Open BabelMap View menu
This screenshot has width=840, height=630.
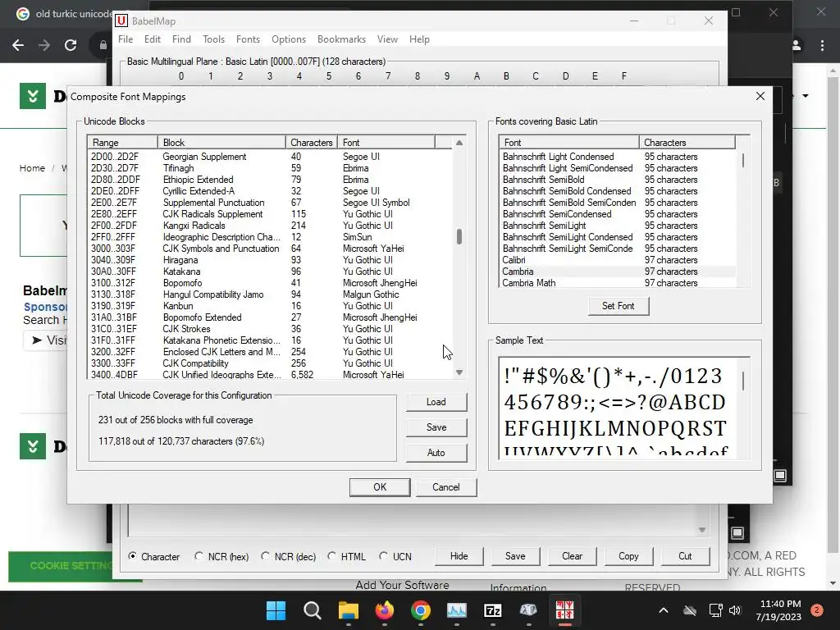pos(387,39)
